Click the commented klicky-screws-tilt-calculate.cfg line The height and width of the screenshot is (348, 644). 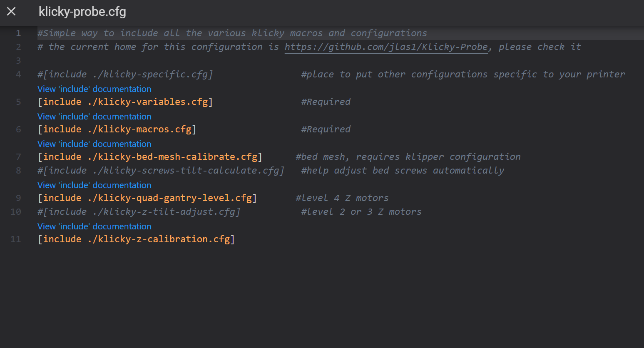click(161, 170)
